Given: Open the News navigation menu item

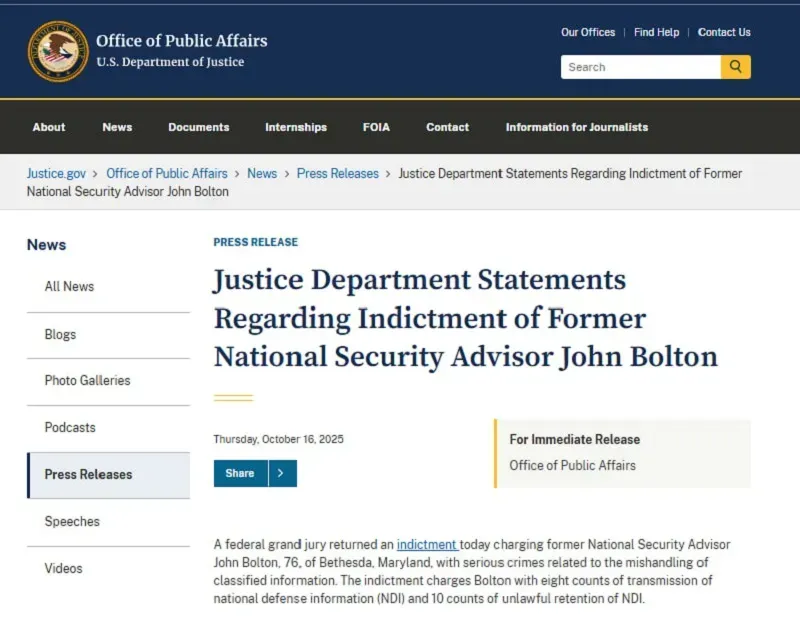Looking at the screenshot, I should pyautogui.click(x=117, y=127).
